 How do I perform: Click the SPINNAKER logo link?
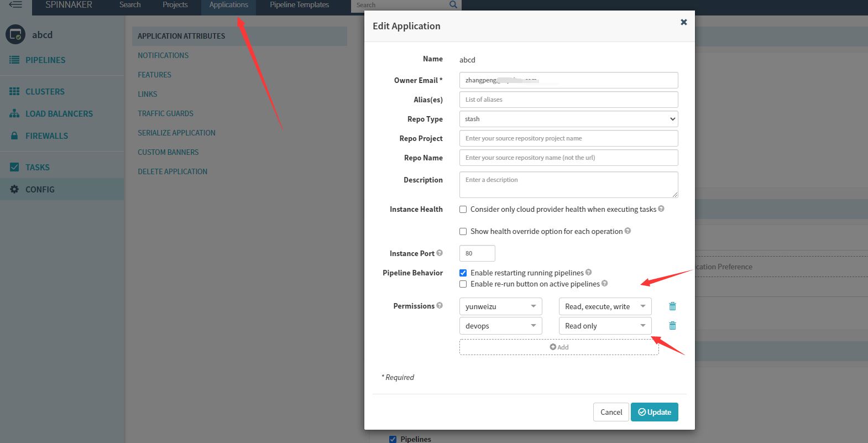coord(69,5)
